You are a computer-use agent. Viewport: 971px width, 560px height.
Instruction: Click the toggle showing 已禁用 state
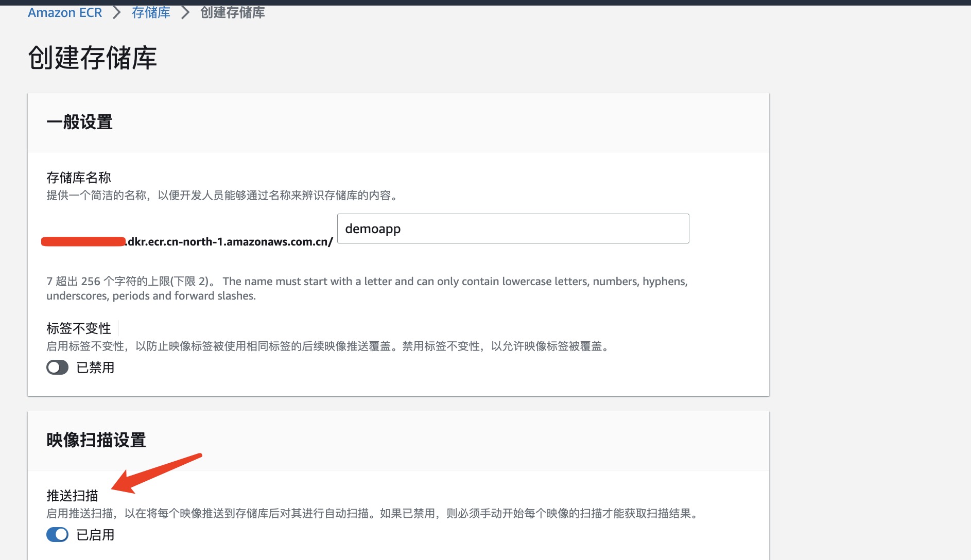pyautogui.click(x=57, y=367)
